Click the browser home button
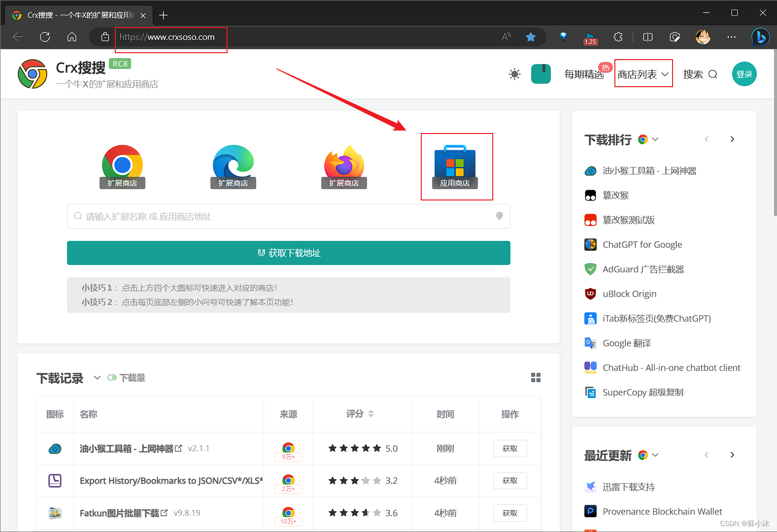The width and height of the screenshot is (777, 532). coord(72,37)
